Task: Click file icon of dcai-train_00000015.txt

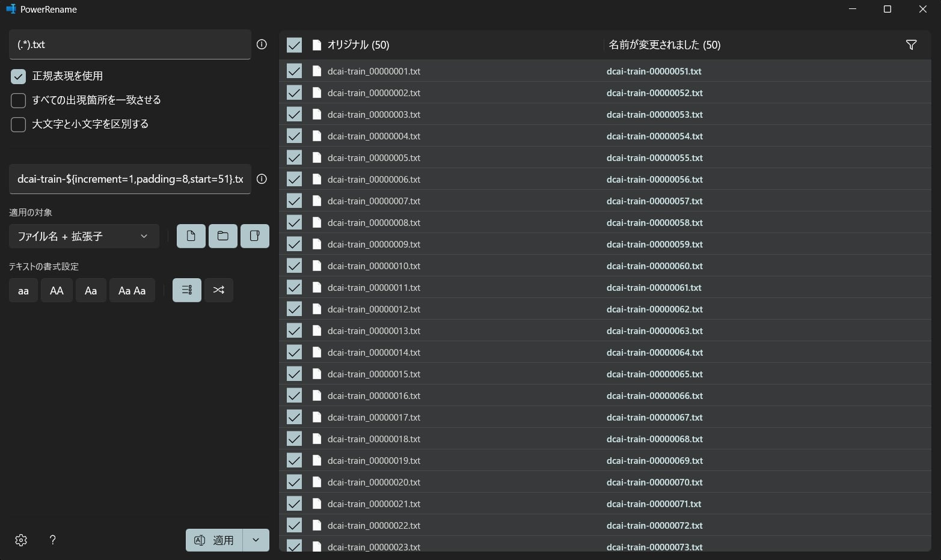Action: tap(317, 374)
